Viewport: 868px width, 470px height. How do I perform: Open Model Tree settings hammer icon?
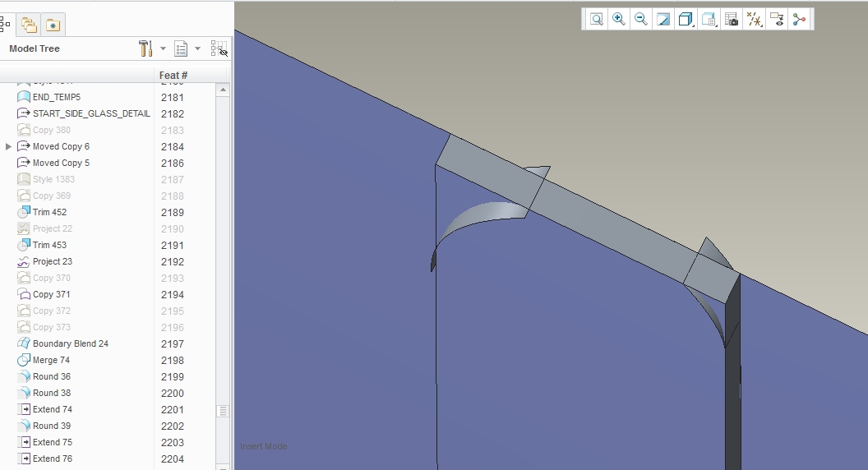[x=145, y=48]
